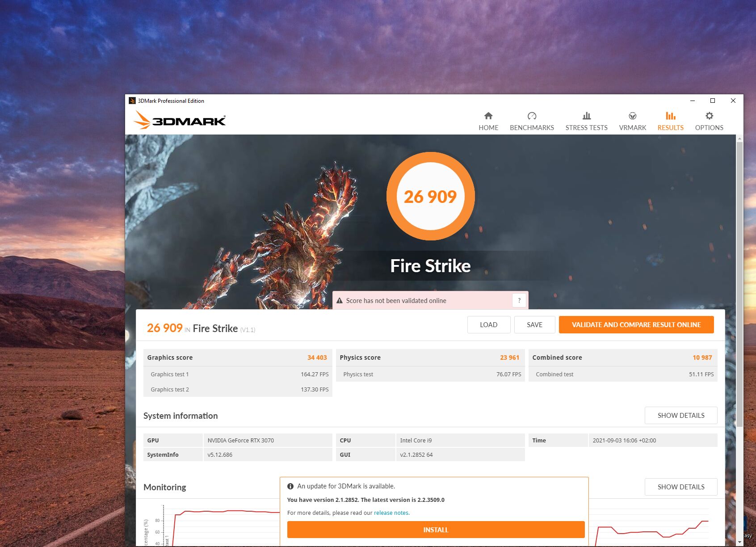Viewport: 756px width, 547px height.
Task: Show details for System information
Action: [x=681, y=416]
